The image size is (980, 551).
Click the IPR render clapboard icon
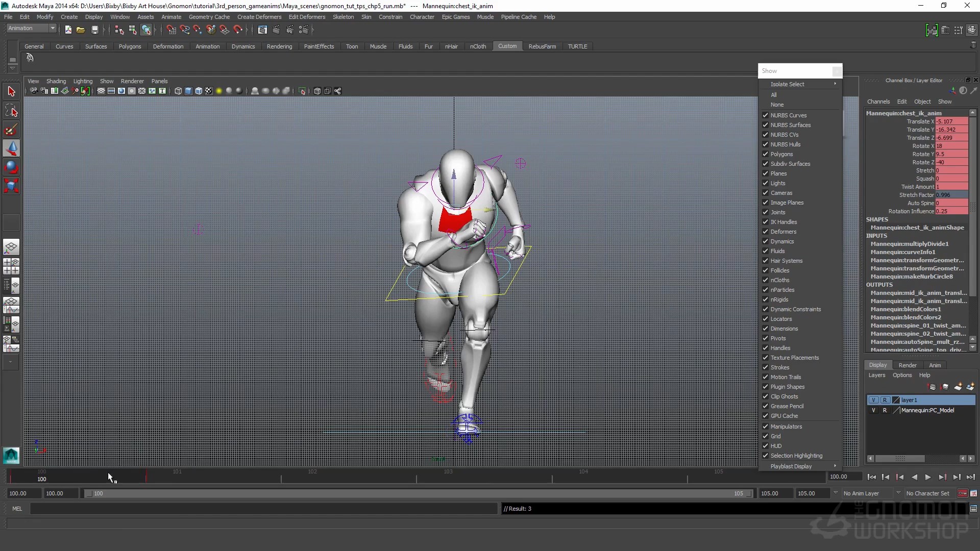coord(289,30)
